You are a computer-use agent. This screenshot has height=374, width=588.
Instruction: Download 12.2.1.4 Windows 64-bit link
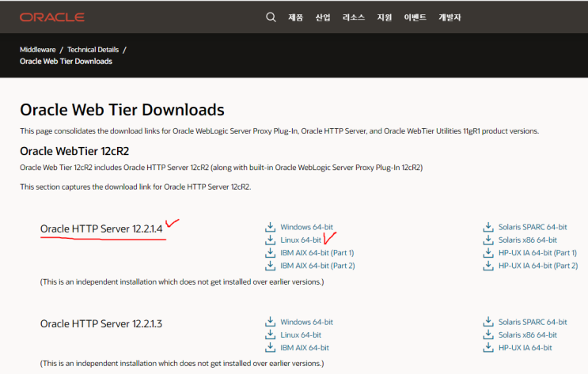pyautogui.click(x=307, y=227)
